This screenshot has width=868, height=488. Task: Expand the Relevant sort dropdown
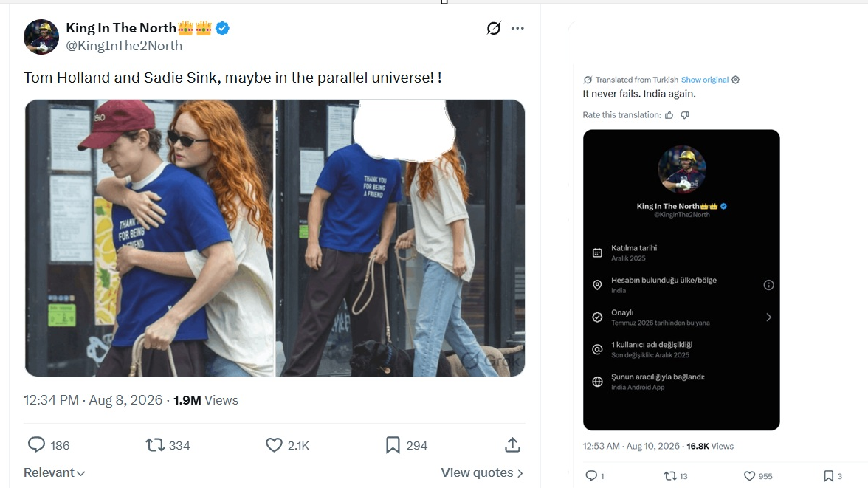55,472
